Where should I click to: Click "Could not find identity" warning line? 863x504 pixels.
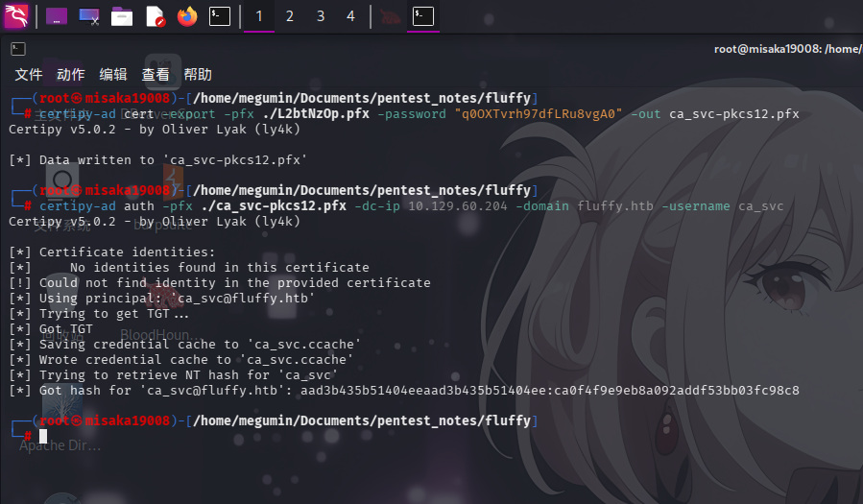click(220, 283)
